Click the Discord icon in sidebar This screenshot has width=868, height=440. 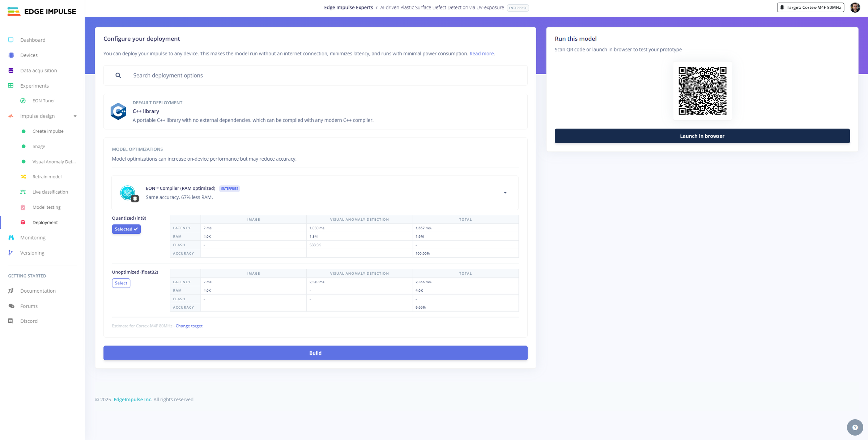coord(11,321)
